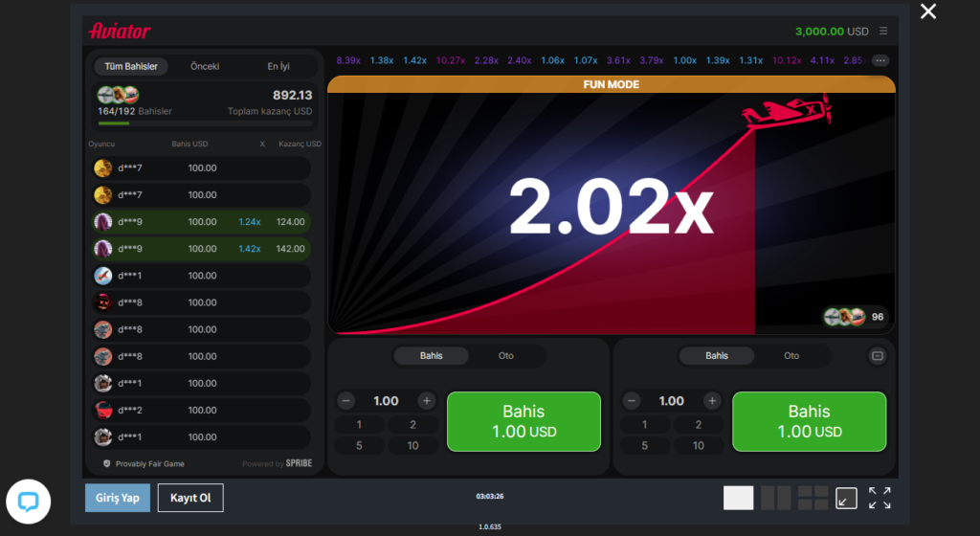Click the left bet amount field 1.00
980x536 pixels.
387,401
